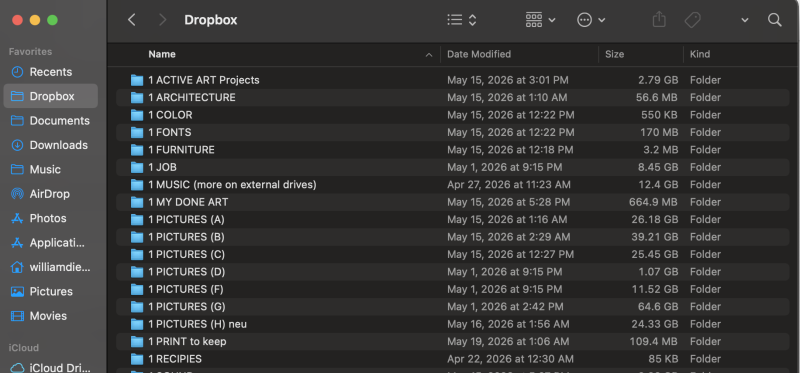800x373 pixels.
Task: Click the 12.4 GB size value
Action: [x=658, y=185]
